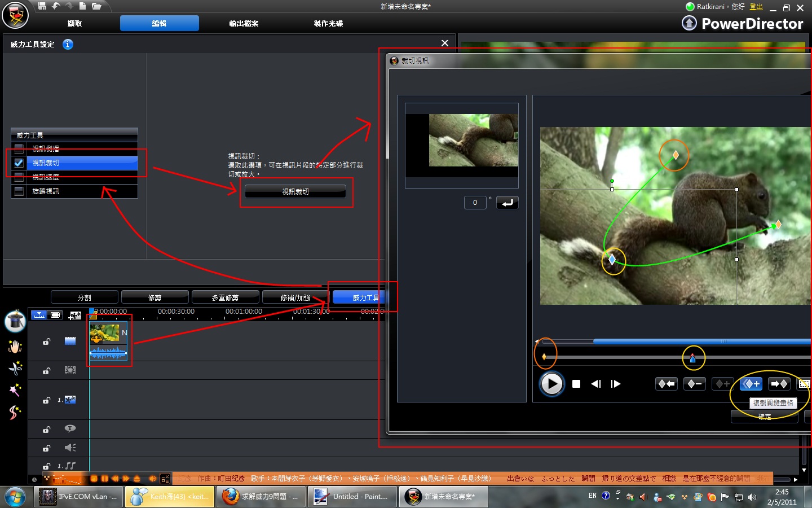Step to next frame in crop preview

tap(616, 384)
